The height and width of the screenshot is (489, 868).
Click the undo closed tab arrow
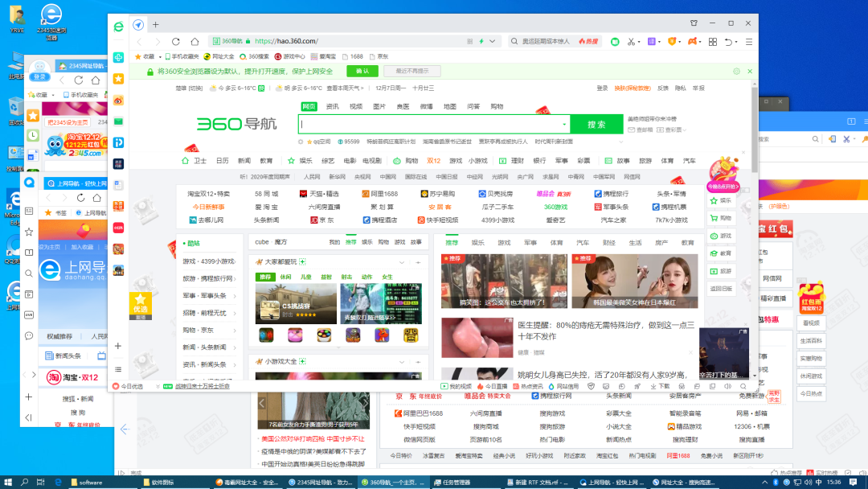[728, 42]
